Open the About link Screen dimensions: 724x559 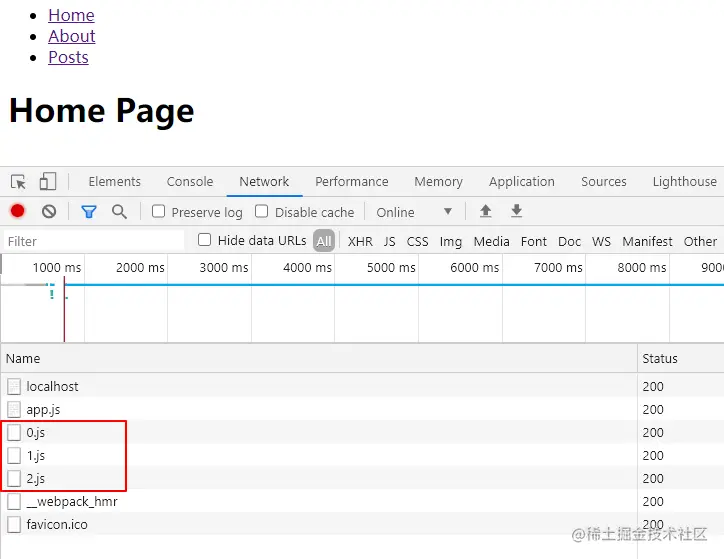pyautogui.click(x=72, y=36)
